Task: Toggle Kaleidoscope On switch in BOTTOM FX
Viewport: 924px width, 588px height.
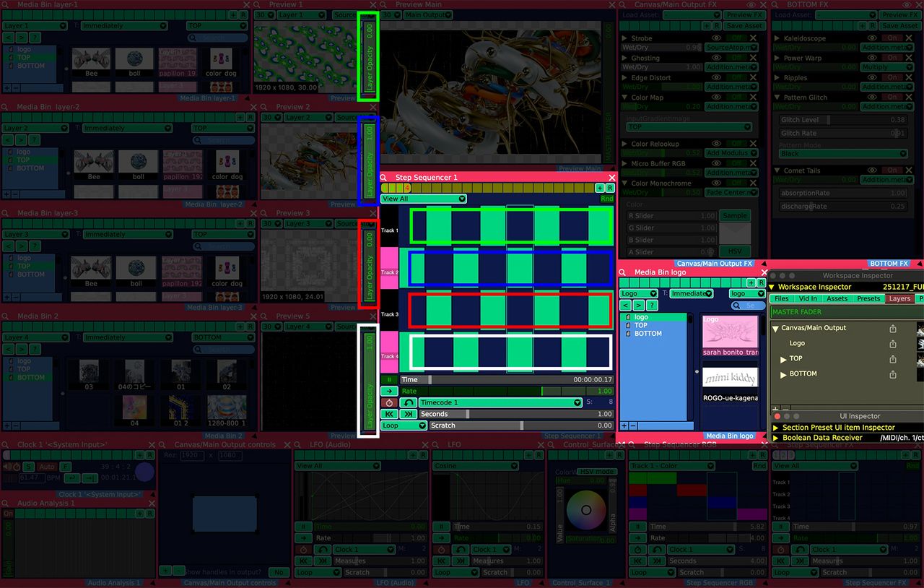Action: [893, 38]
